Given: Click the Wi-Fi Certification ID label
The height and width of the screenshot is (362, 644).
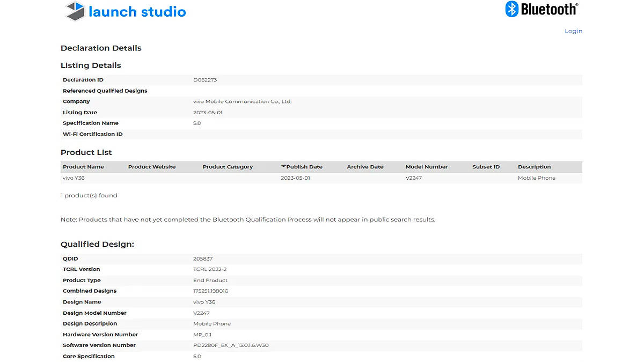Looking at the screenshot, I should (92, 134).
